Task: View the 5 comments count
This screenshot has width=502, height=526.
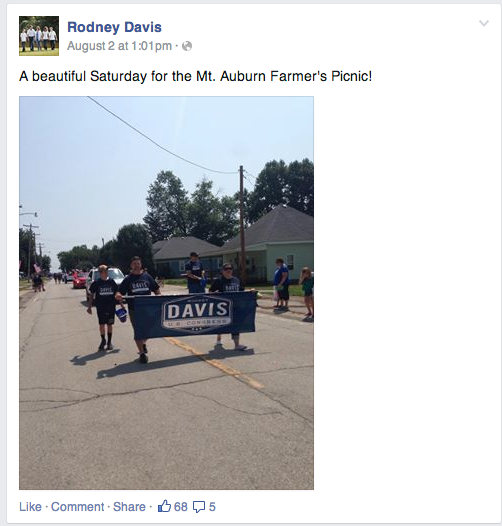Action: [x=212, y=507]
